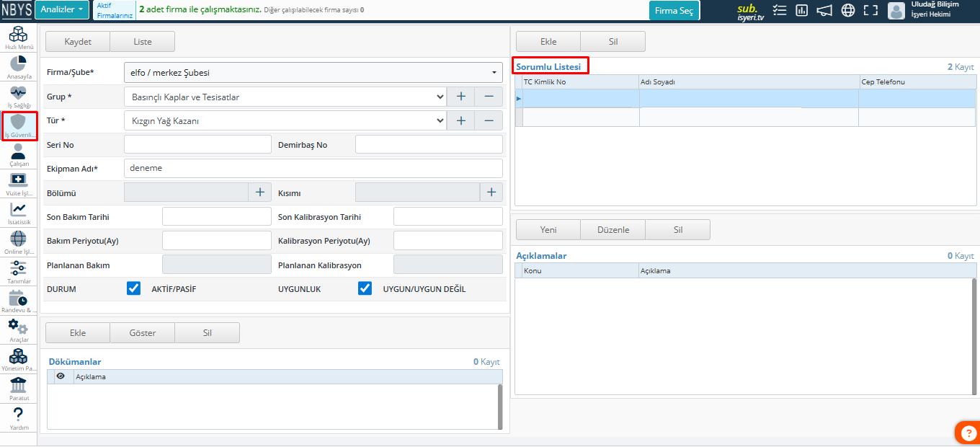Screen dimensions: 980x447
Task: Click the Seri No input field
Action: click(197, 145)
